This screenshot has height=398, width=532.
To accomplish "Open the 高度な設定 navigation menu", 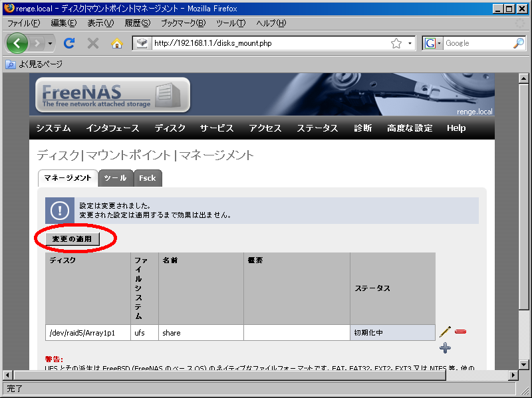I will click(x=410, y=128).
